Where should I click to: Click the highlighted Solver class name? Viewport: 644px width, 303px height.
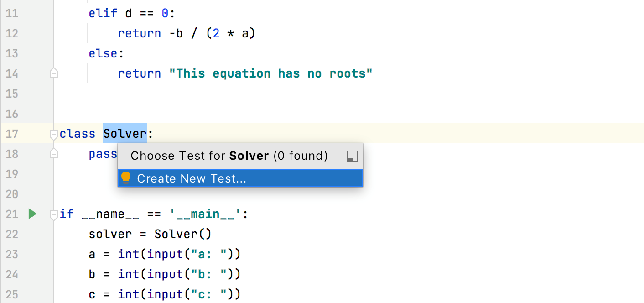[x=125, y=134]
